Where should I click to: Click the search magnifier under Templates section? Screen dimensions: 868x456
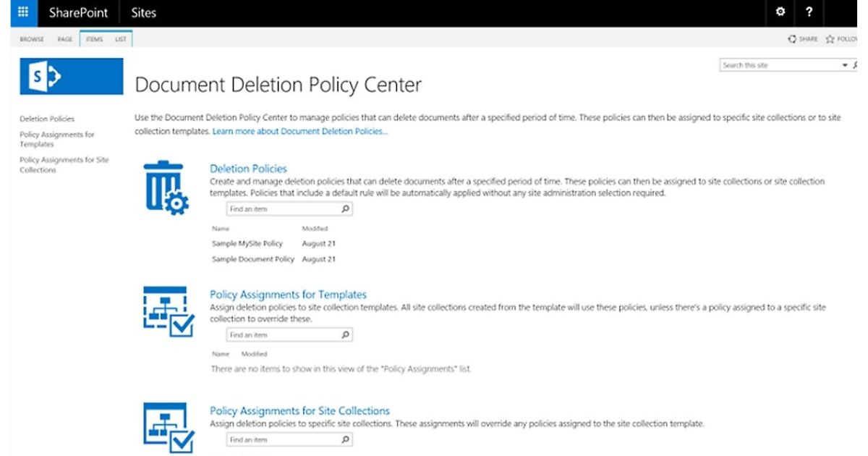click(345, 335)
